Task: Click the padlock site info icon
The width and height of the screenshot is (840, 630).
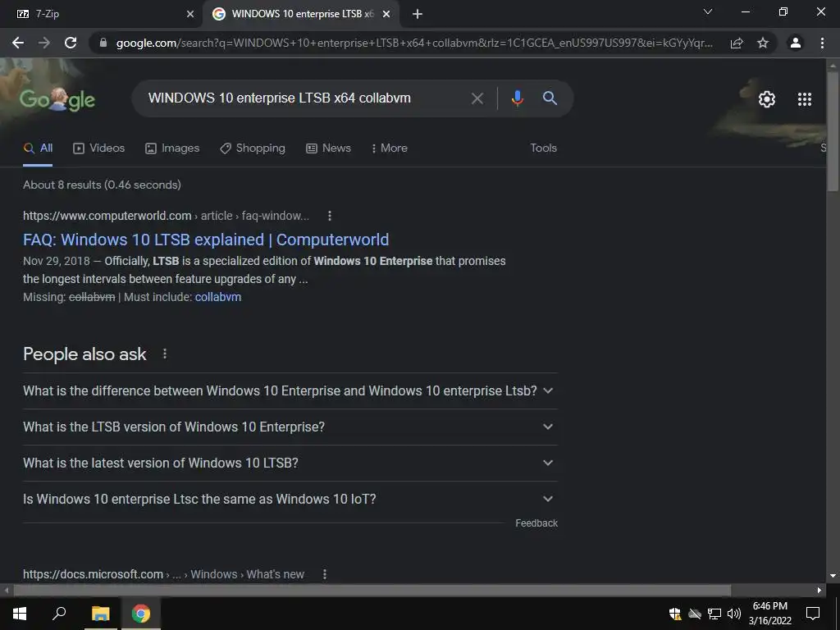Action: pos(103,43)
